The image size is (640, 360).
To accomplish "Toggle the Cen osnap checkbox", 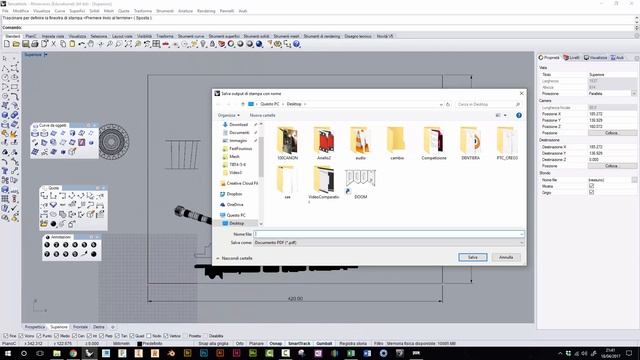I will (74, 336).
